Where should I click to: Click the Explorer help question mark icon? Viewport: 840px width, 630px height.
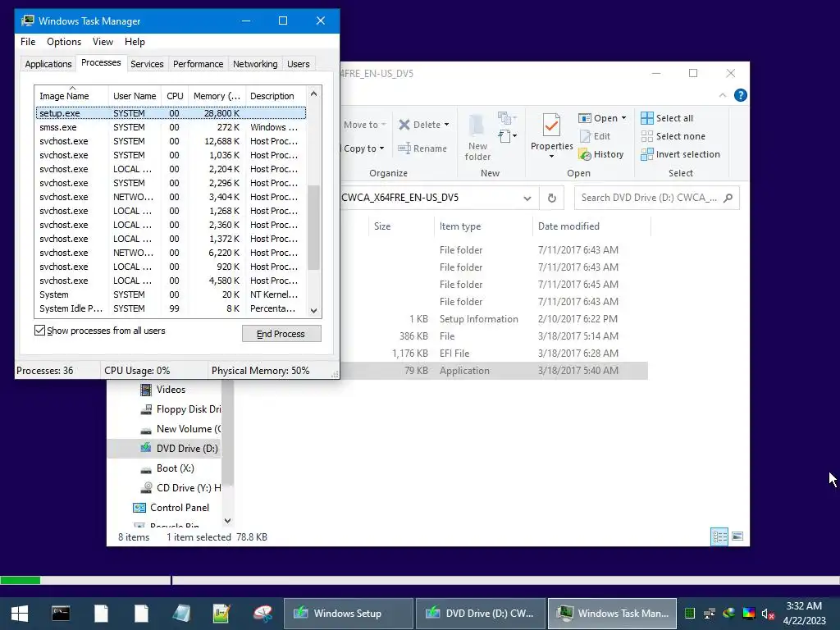click(x=741, y=95)
